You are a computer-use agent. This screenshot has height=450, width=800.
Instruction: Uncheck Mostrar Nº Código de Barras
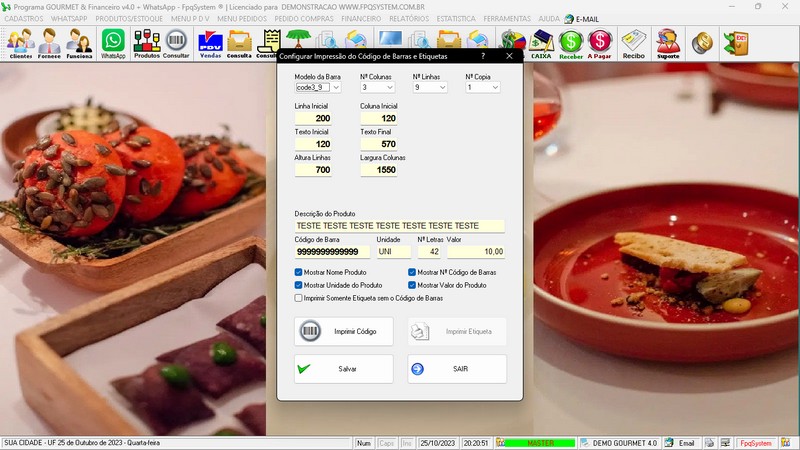[412, 272]
